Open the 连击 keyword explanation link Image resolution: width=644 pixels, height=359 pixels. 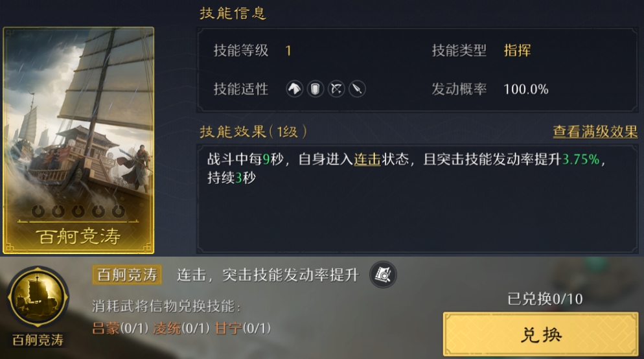[x=367, y=159]
